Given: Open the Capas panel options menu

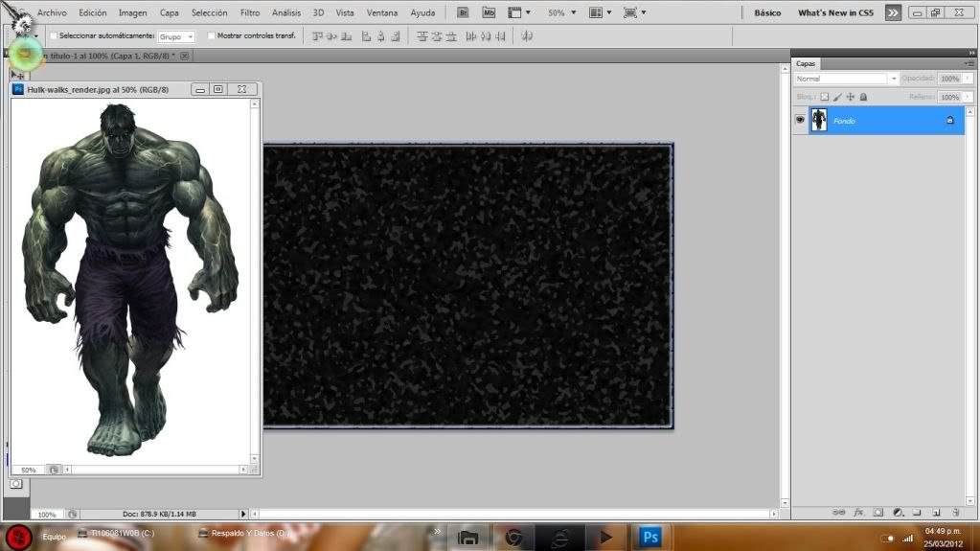Looking at the screenshot, I should pyautogui.click(x=969, y=63).
